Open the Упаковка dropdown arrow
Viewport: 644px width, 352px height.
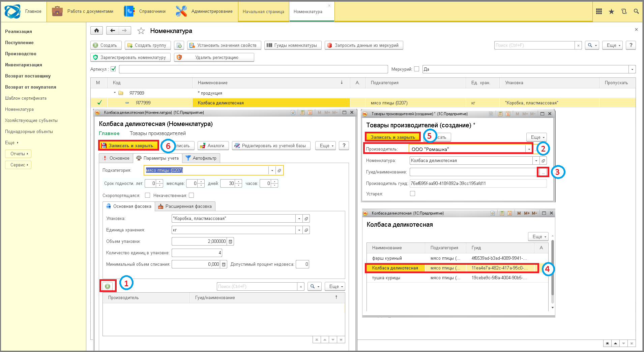tap(299, 219)
